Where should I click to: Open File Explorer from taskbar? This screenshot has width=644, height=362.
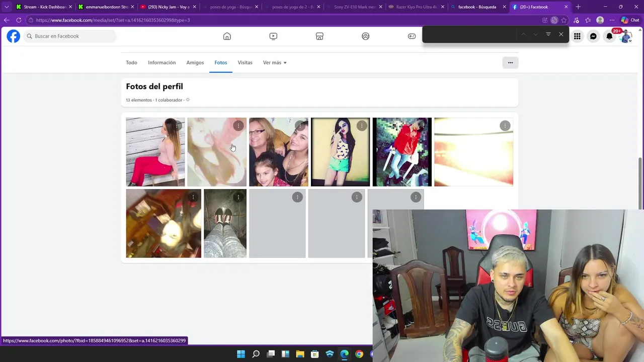(300, 354)
